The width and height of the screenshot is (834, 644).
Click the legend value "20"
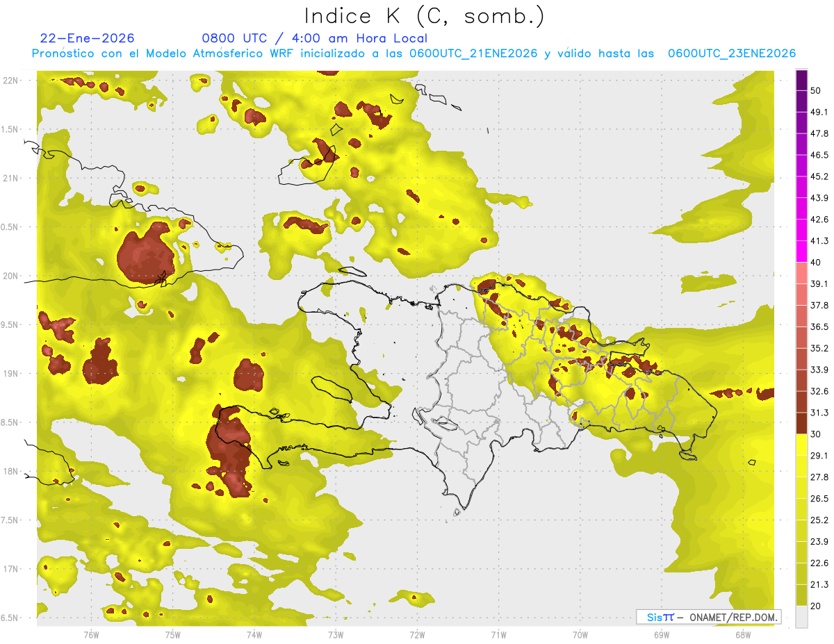pos(816,606)
